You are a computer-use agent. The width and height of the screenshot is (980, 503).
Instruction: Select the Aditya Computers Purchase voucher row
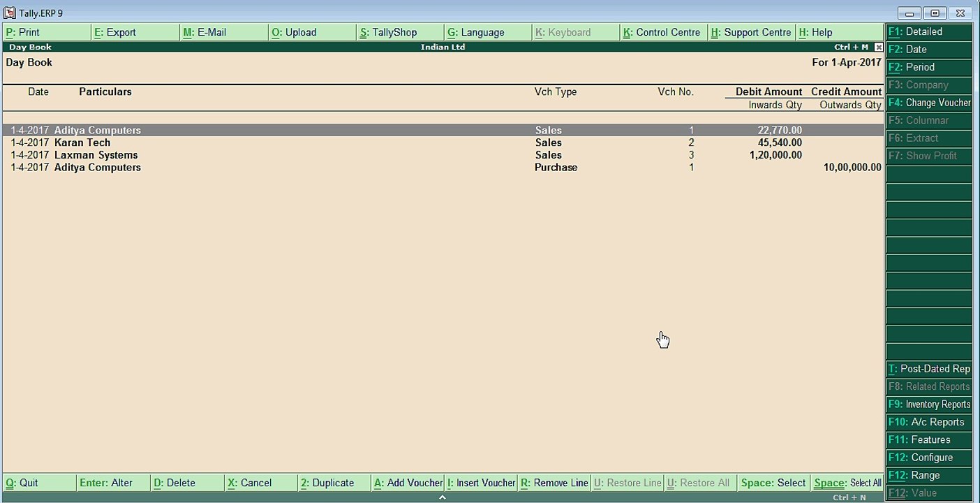[443, 168]
